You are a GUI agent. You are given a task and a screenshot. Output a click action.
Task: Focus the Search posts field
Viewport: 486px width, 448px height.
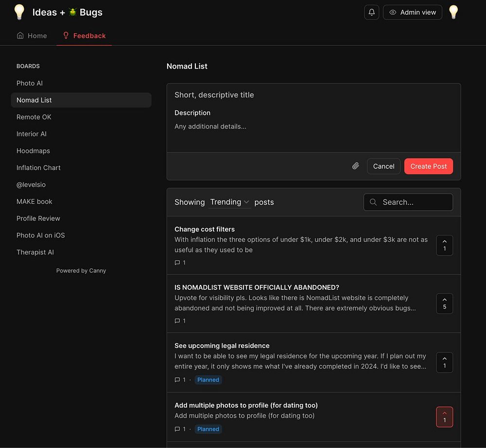(x=408, y=202)
